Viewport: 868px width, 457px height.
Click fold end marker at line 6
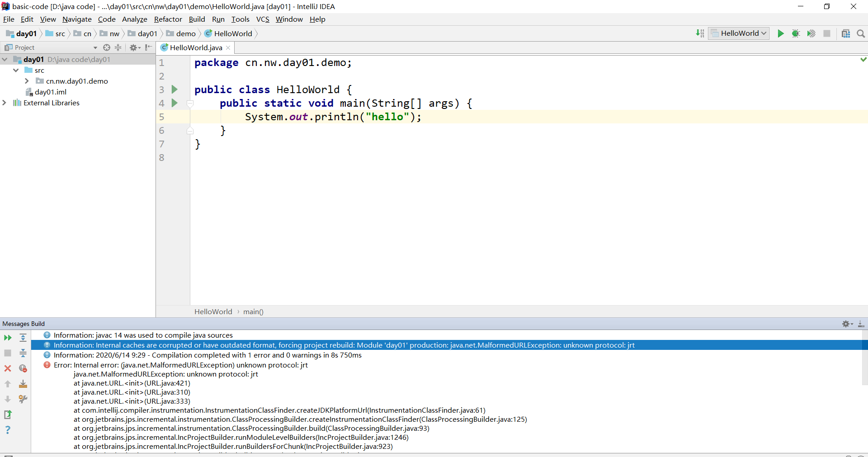point(190,131)
